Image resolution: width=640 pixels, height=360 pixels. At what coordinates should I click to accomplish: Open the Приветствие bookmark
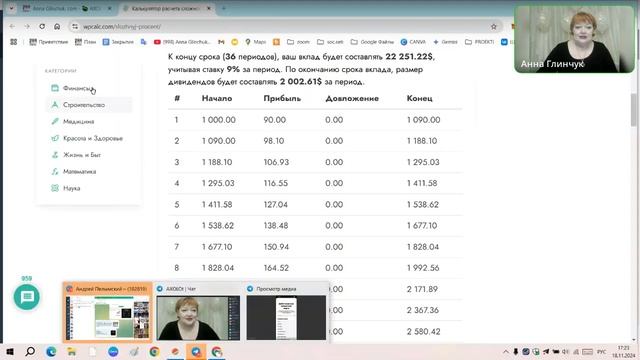(x=49, y=42)
